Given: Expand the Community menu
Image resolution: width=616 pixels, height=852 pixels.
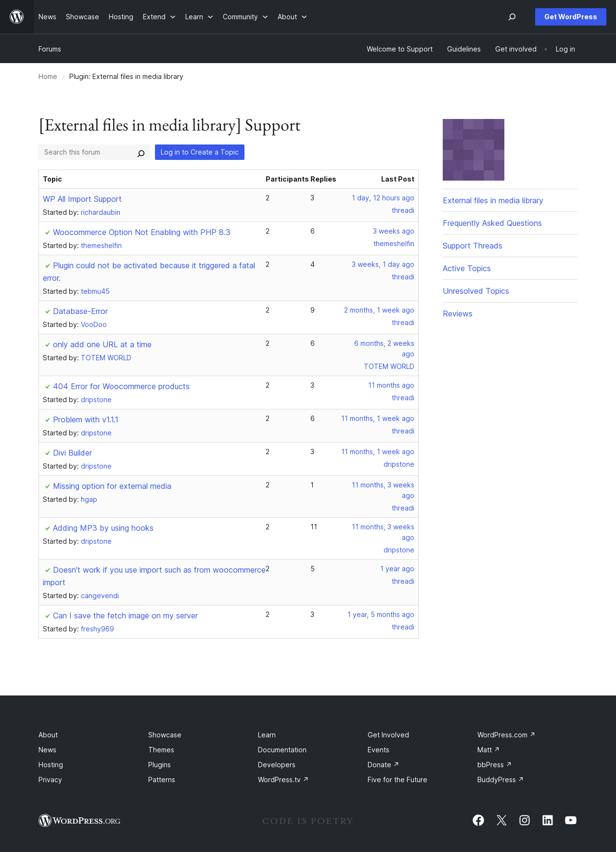Looking at the screenshot, I should coord(245,17).
